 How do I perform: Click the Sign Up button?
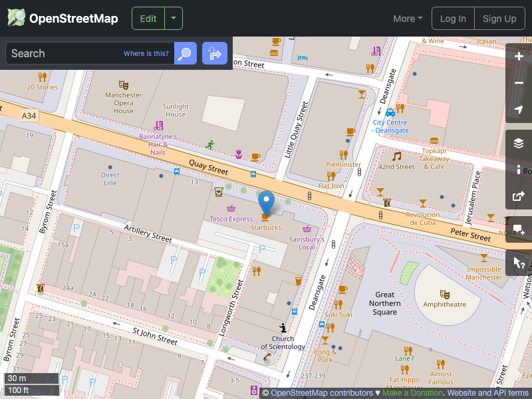pyautogui.click(x=499, y=18)
